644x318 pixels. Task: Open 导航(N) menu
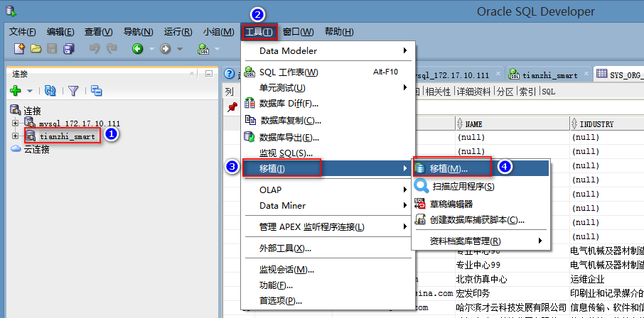point(139,32)
